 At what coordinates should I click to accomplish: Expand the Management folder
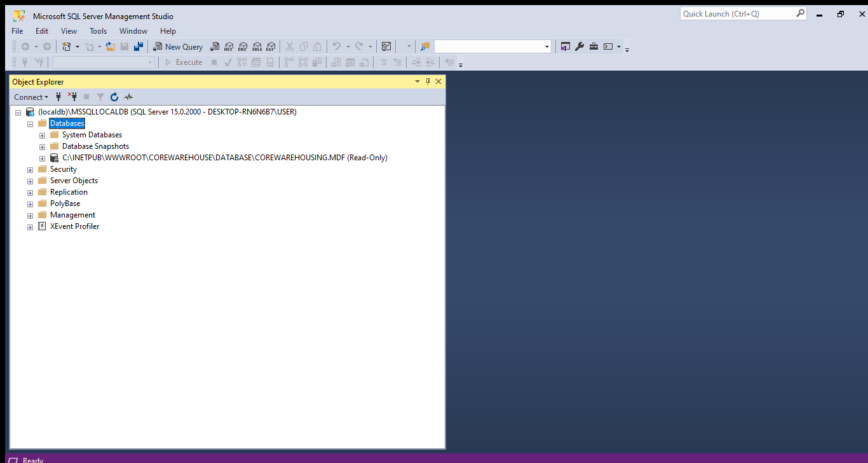tap(30, 215)
